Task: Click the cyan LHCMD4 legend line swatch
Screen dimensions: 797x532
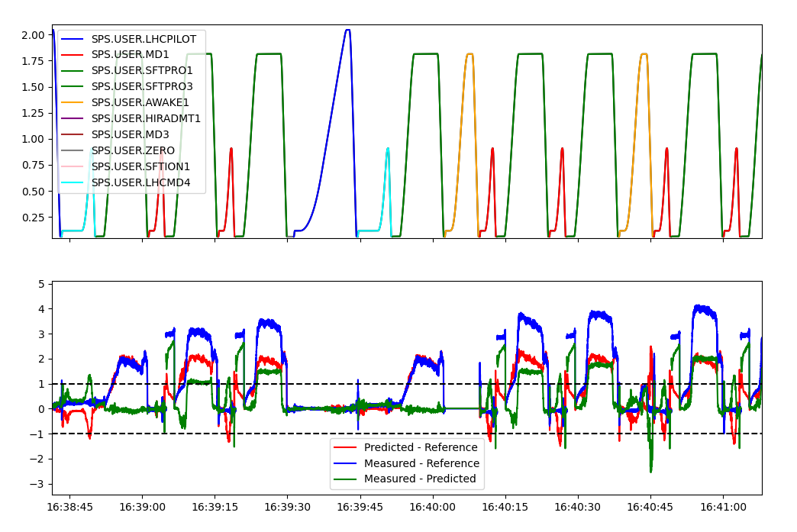Action: 74,182
